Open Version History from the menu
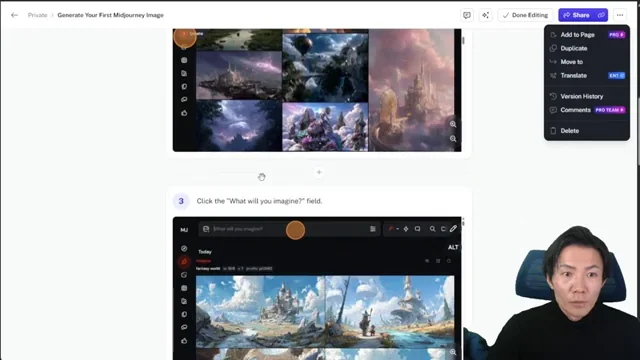The image size is (640, 360). pos(587,96)
